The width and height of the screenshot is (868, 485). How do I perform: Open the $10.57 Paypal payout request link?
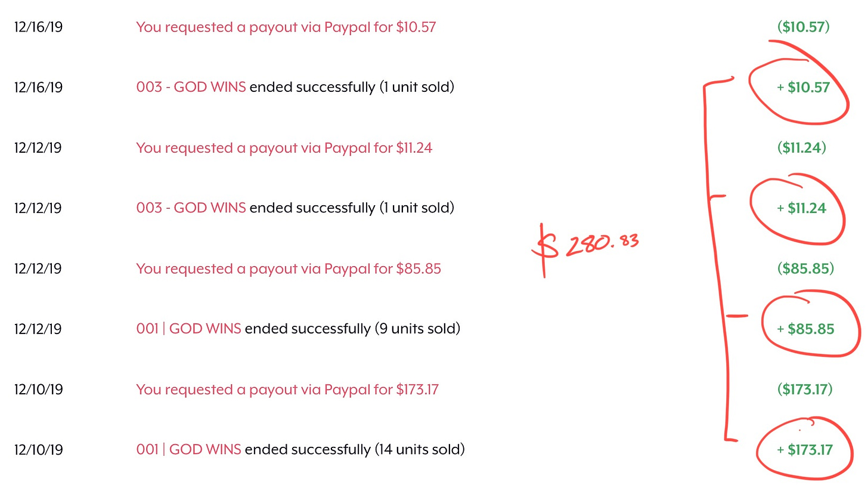[x=286, y=27]
